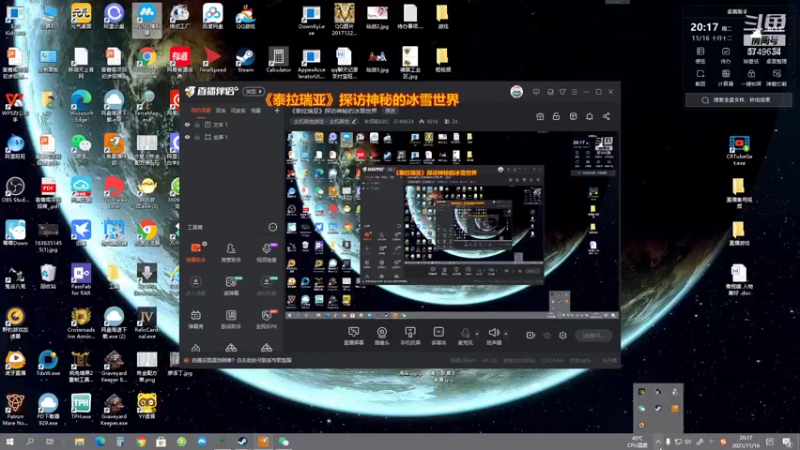Add 摄像头 camera source

(x=382, y=336)
